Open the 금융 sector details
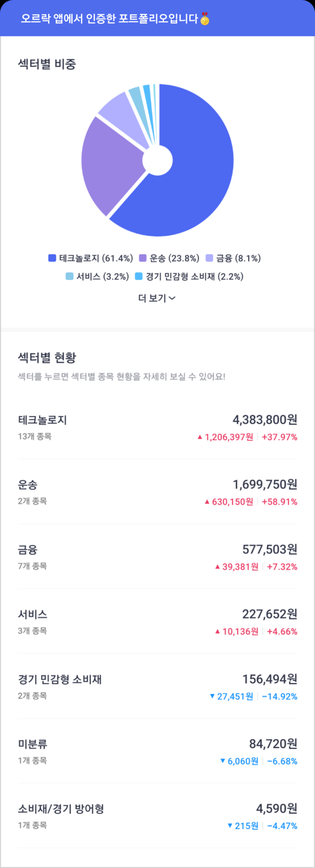315x868 pixels. pyautogui.click(x=157, y=557)
